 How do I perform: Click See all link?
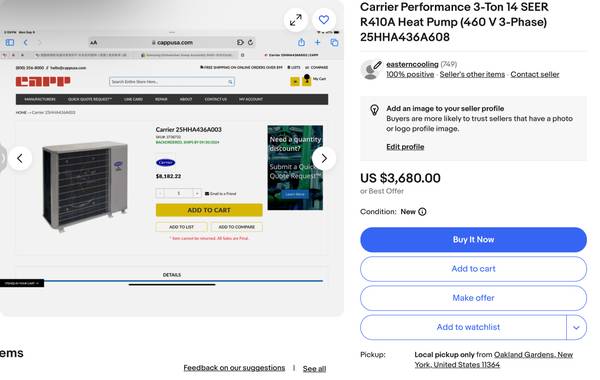pos(314,369)
